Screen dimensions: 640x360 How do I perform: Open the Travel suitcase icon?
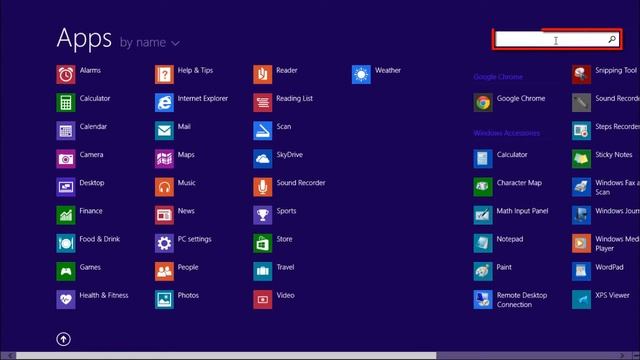263,272
